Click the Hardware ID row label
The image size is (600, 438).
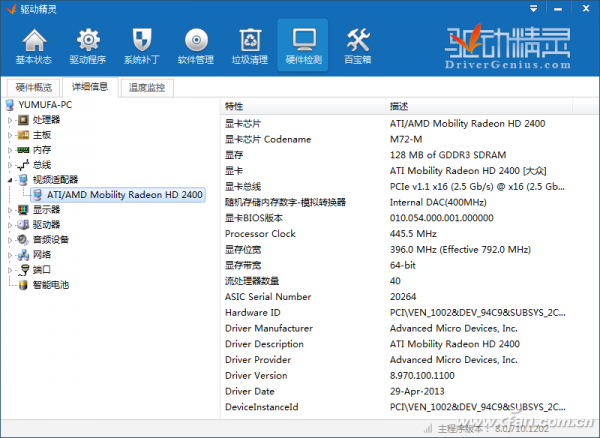pyautogui.click(x=253, y=313)
